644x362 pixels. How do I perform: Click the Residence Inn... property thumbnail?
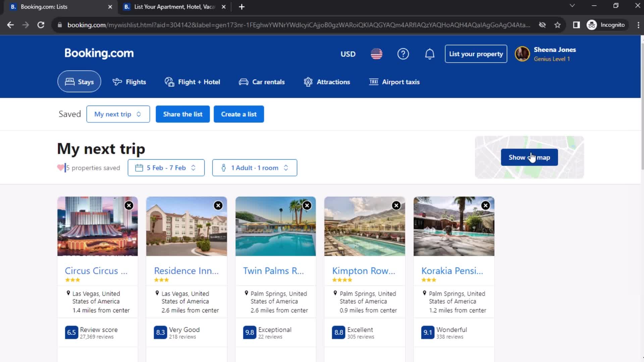(186, 226)
